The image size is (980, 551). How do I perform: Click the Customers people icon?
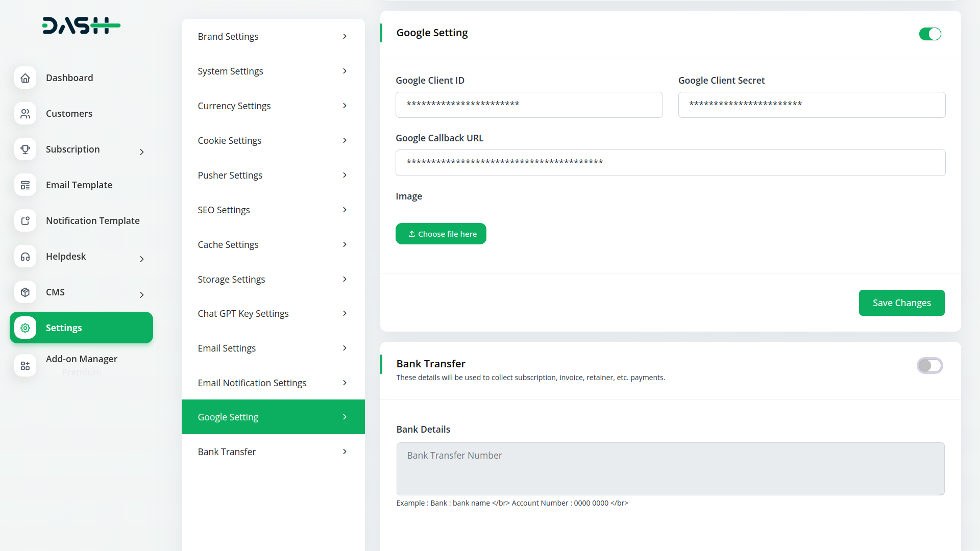pyautogui.click(x=25, y=114)
